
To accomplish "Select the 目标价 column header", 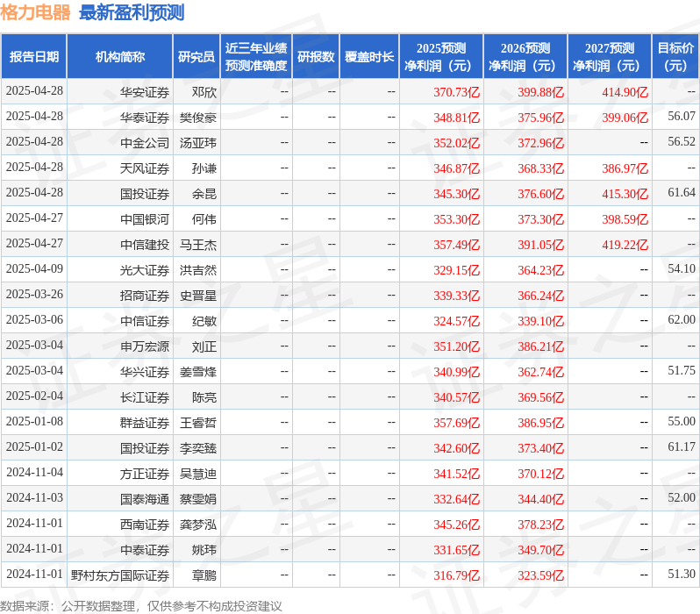I will coord(675,57).
